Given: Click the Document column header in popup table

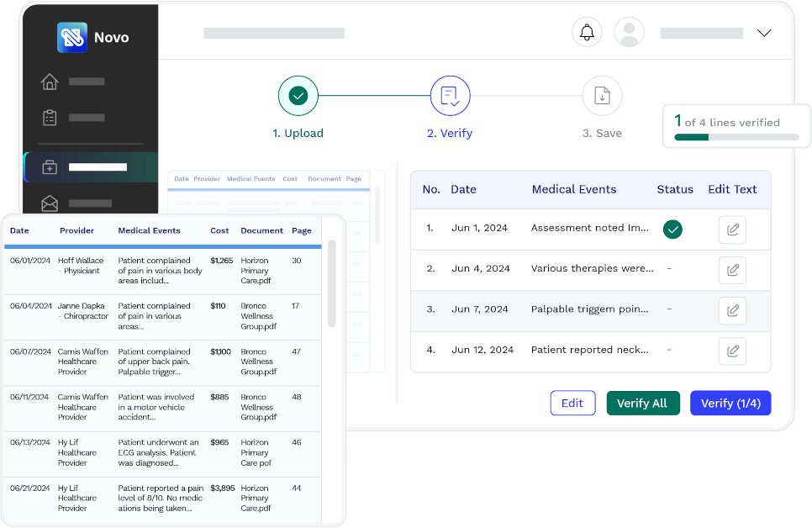Looking at the screenshot, I should pyautogui.click(x=261, y=230).
